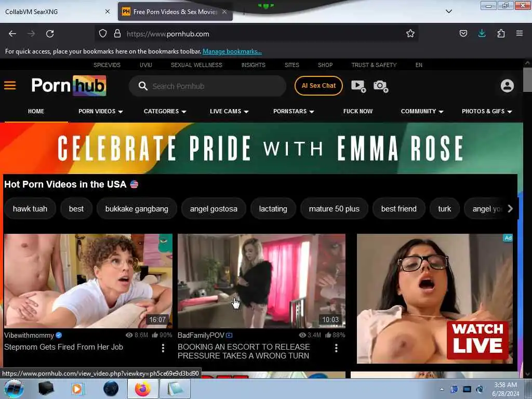
Task: Expand the LIVE CAMS dropdown menu
Action: point(229,111)
